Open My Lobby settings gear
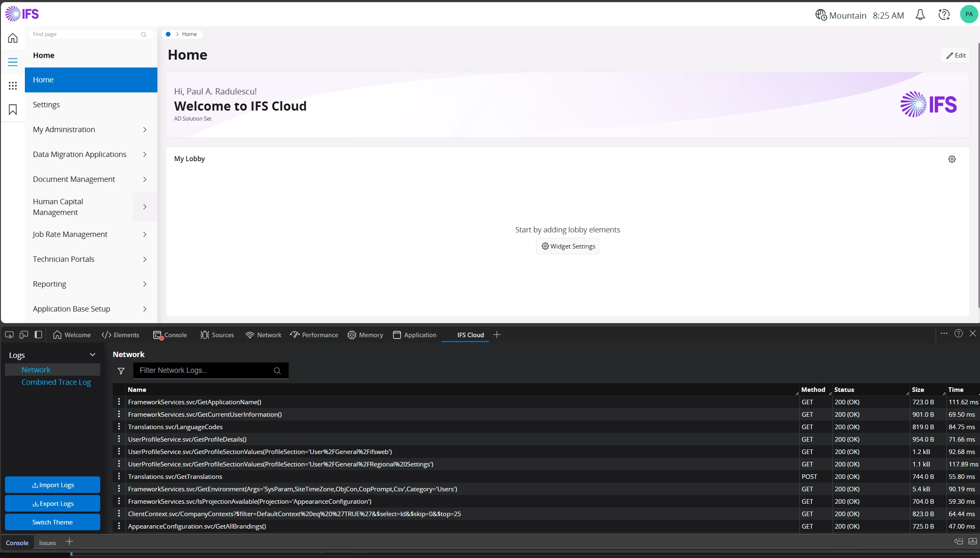 [951, 159]
